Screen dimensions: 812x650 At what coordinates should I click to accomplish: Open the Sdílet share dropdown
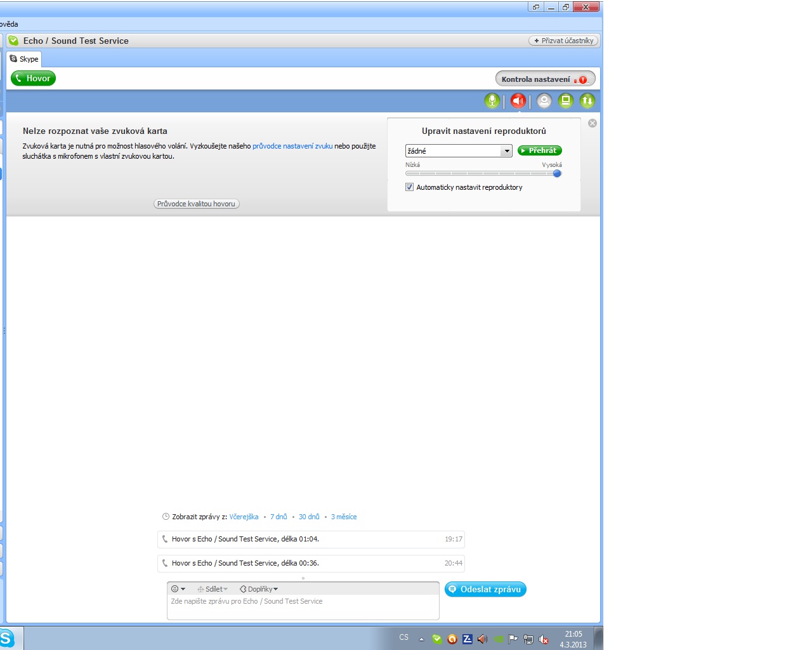pos(213,589)
